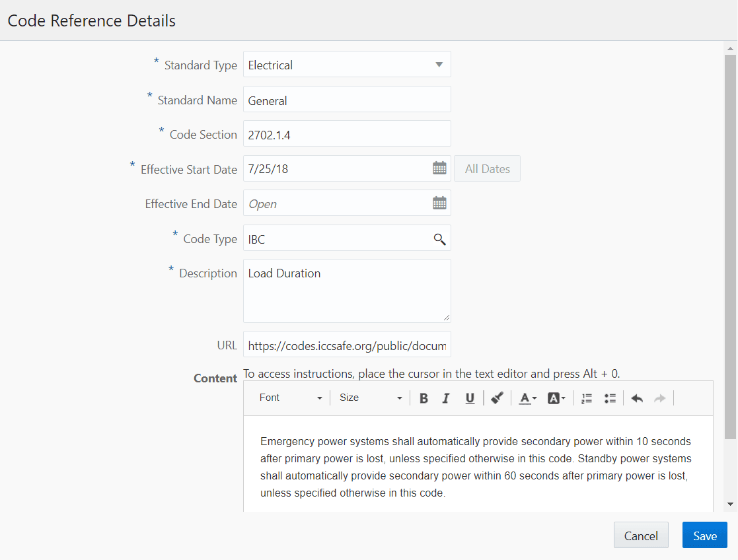Insert a numbered list in the editor
738x560 pixels.
(586, 398)
